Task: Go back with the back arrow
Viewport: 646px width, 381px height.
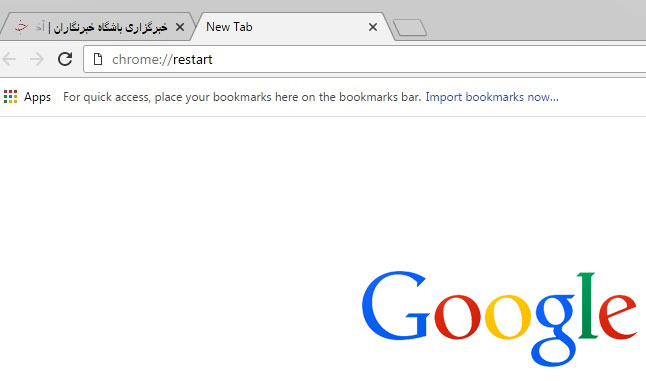Action: (9, 59)
